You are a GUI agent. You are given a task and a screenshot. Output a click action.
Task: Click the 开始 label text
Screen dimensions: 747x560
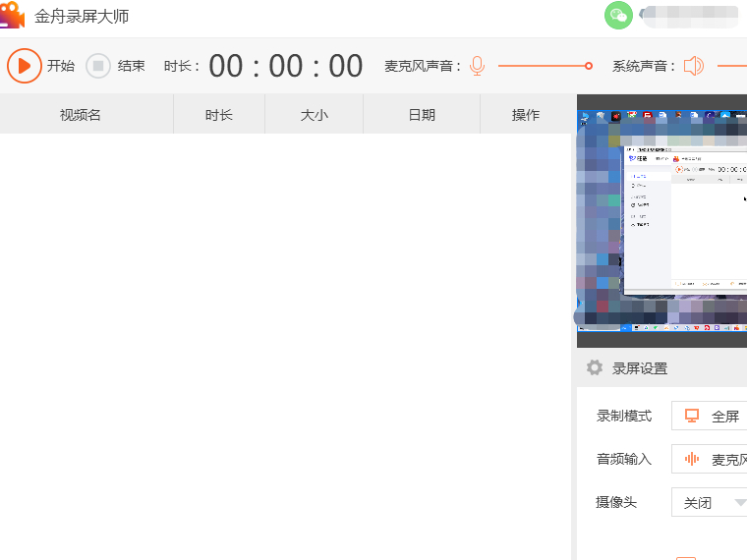[61, 66]
